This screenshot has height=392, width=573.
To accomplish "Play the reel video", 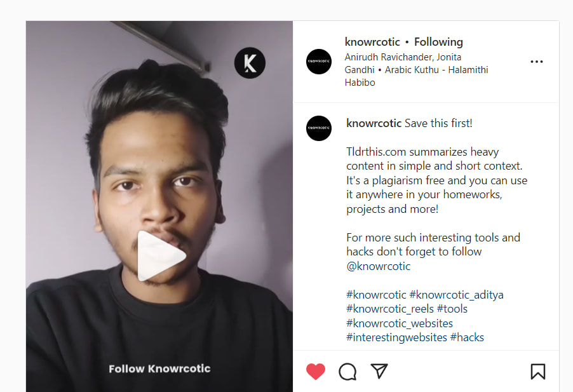I will [160, 255].
